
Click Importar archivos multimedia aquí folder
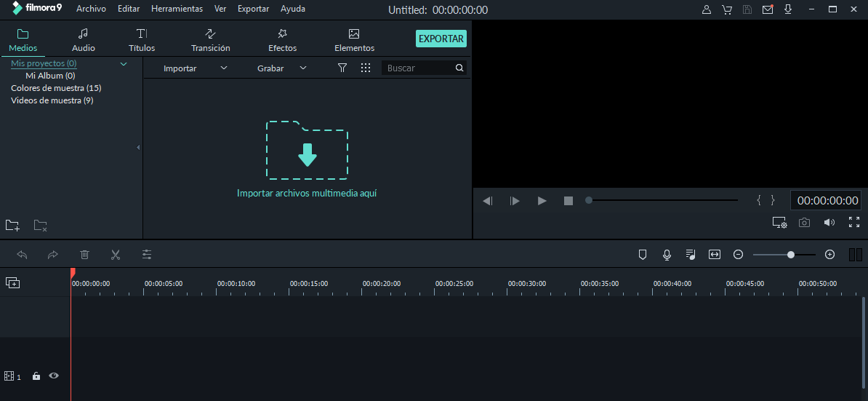[x=308, y=150]
